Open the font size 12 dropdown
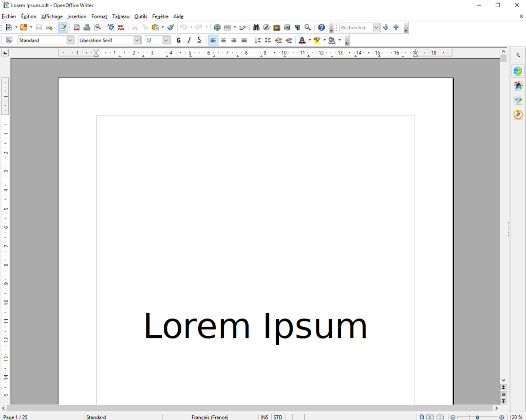The width and height of the screenshot is (526, 420). [x=166, y=41]
